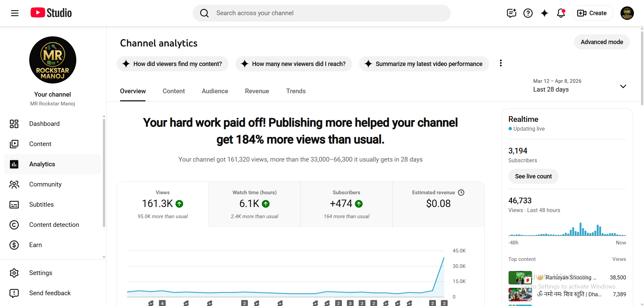Click the Create button

tap(593, 13)
